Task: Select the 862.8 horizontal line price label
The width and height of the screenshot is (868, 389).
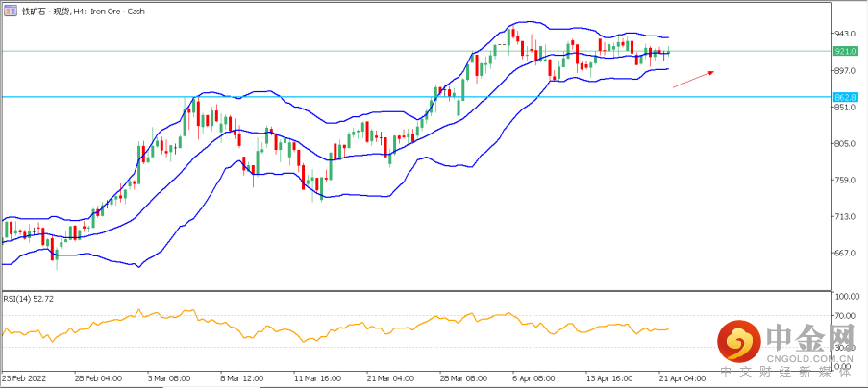Action: pyautogui.click(x=845, y=96)
